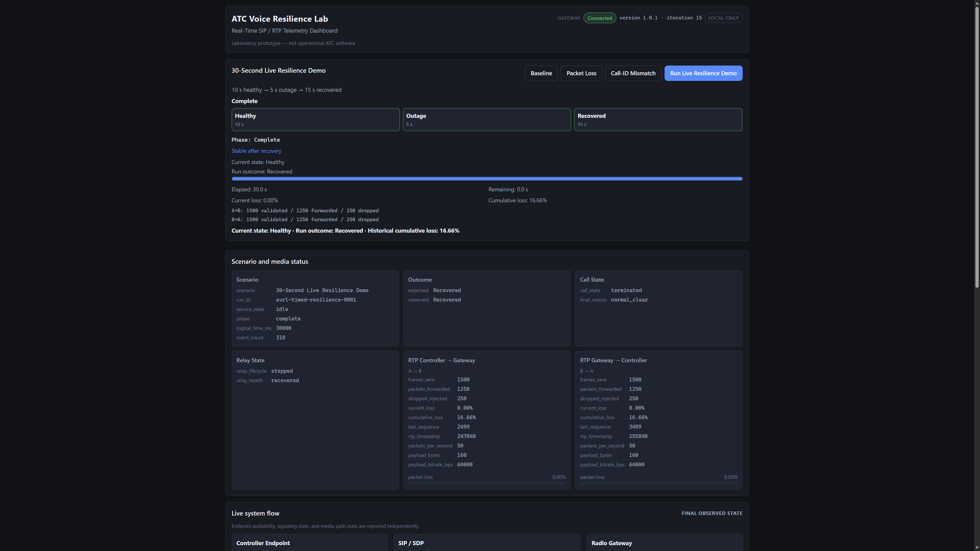Click Cumulative loss: 16.66% text in demo panel
This screenshot has height=551, width=980.
click(517, 201)
